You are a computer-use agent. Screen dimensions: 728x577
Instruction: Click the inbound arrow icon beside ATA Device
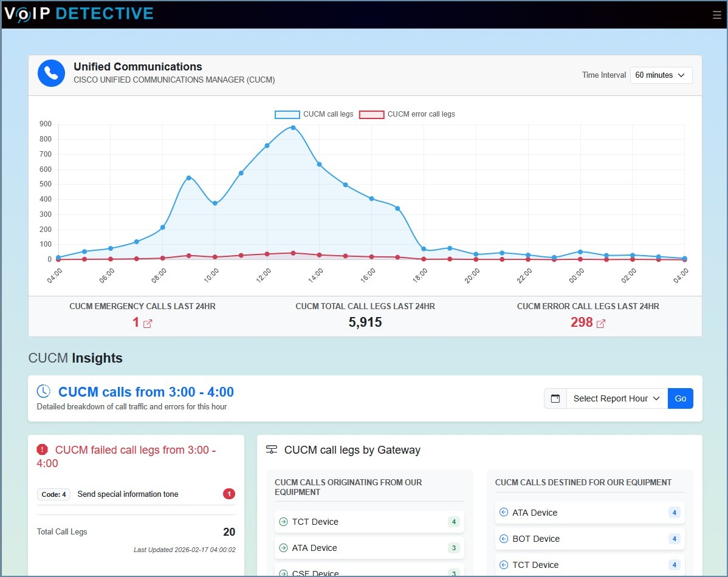pyautogui.click(x=503, y=513)
